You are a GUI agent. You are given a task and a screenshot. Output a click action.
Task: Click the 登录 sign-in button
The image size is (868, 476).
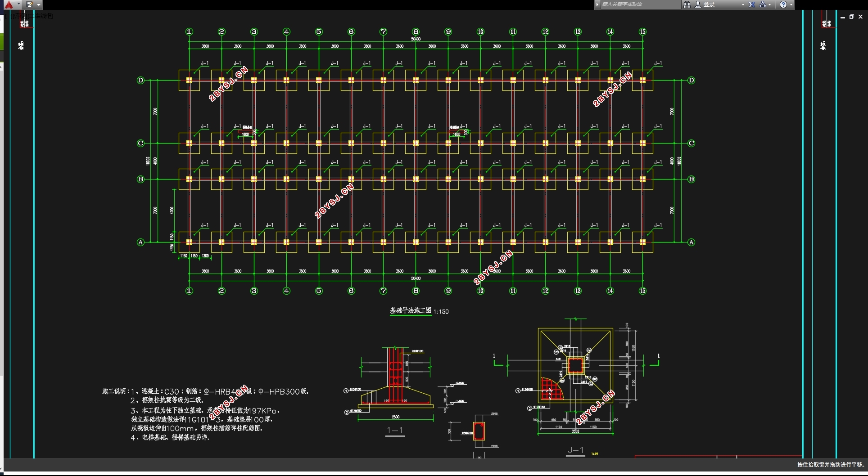tap(709, 4)
